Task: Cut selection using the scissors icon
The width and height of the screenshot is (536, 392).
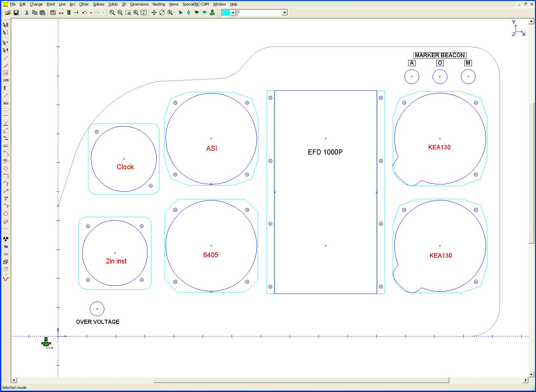Action: pos(27,13)
